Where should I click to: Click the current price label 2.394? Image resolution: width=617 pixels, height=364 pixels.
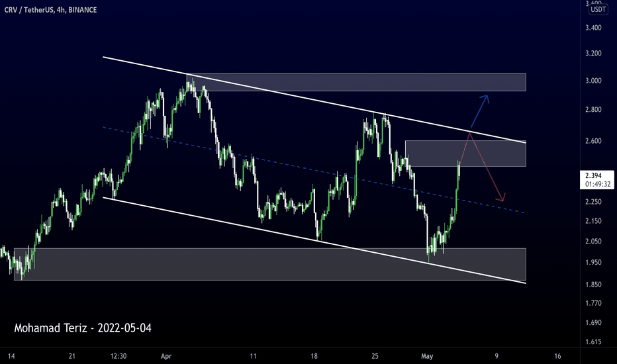point(593,175)
